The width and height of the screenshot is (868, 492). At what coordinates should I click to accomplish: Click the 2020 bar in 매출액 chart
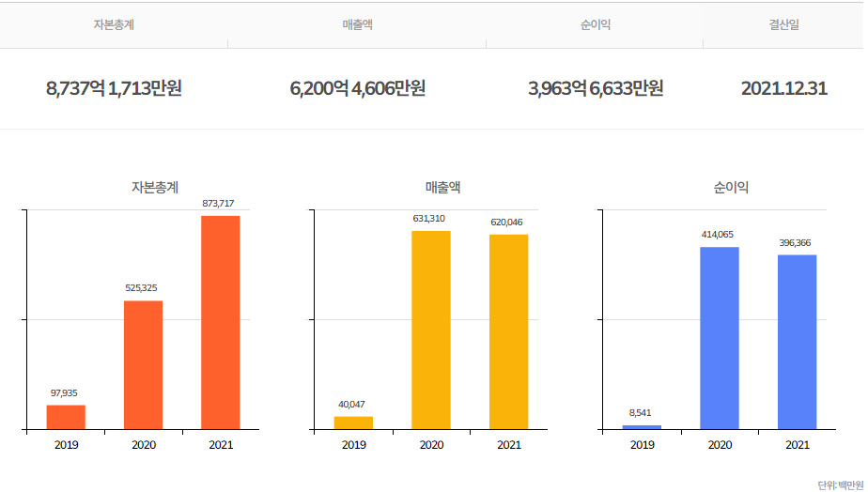(x=430, y=331)
